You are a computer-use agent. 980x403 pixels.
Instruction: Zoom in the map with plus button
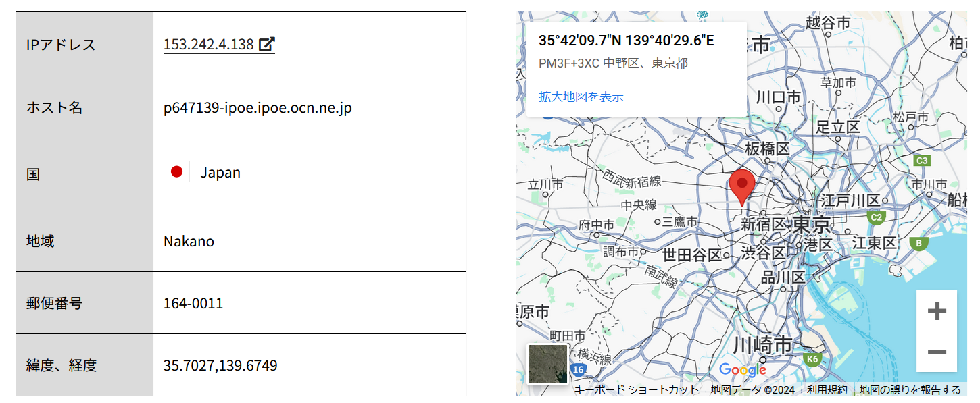[x=937, y=311]
